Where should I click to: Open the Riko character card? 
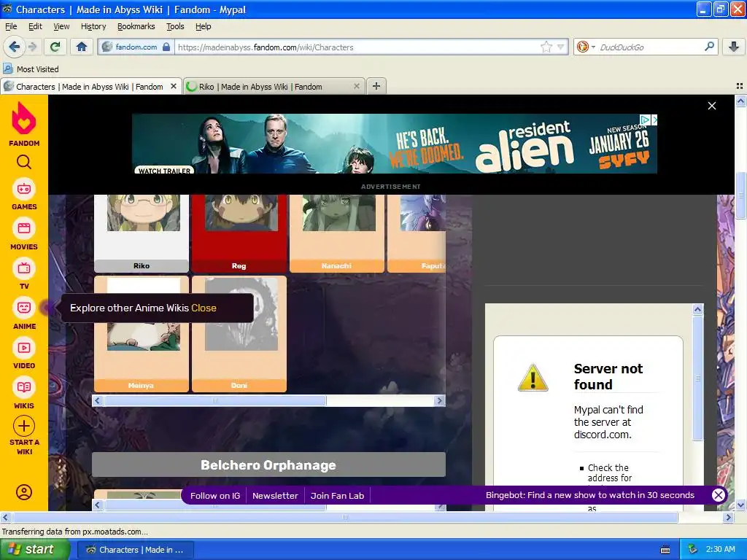click(142, 233)
